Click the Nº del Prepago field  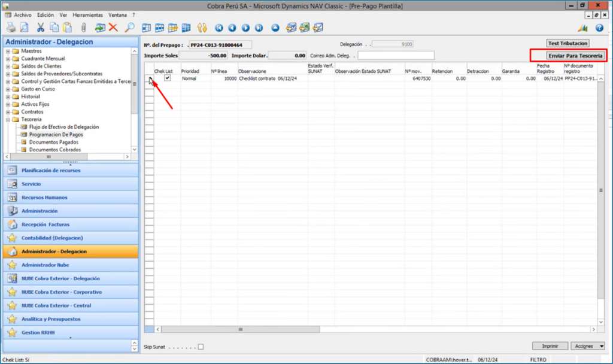(x=220, y=45)
